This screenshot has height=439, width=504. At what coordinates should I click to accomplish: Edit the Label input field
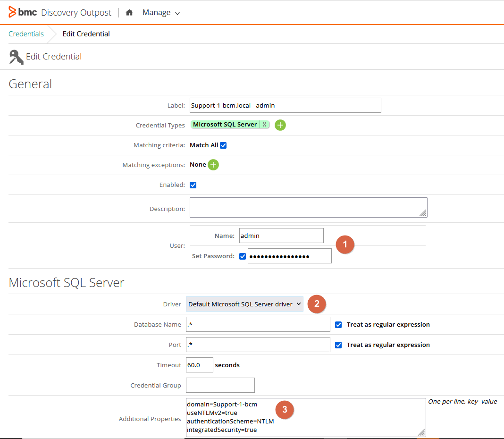(286, 105)
